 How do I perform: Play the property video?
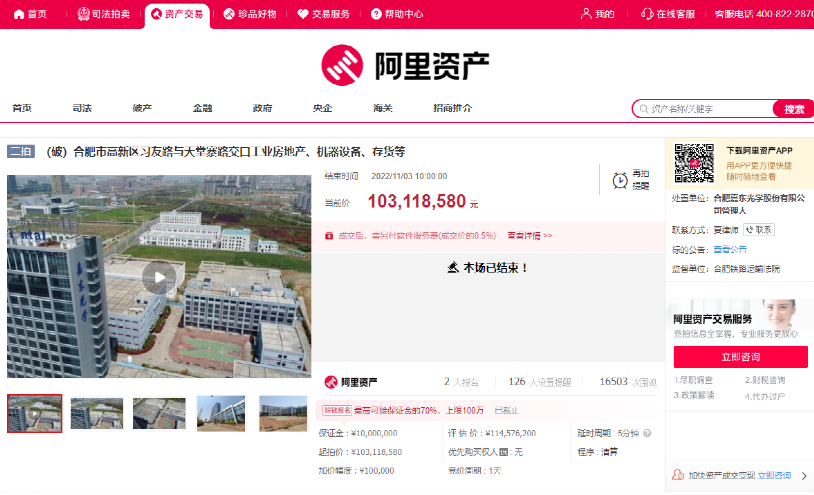(x=159, y=277)
